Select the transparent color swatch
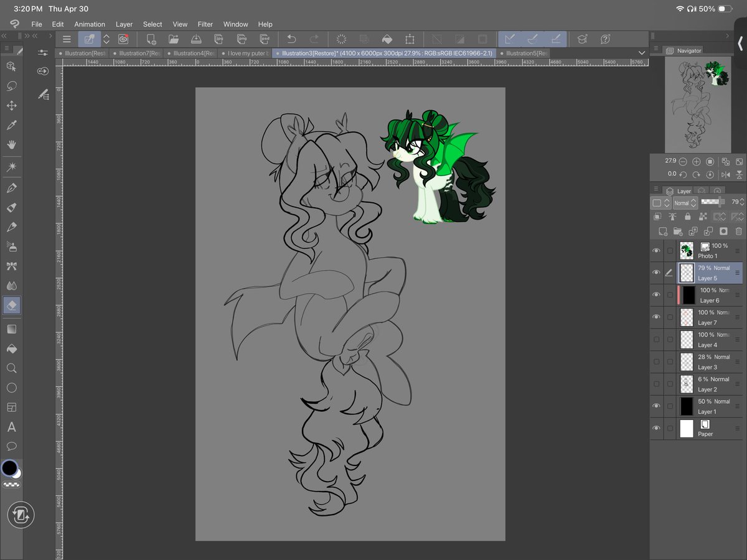The width and height of the screenshot is (747, 560). 11,485
